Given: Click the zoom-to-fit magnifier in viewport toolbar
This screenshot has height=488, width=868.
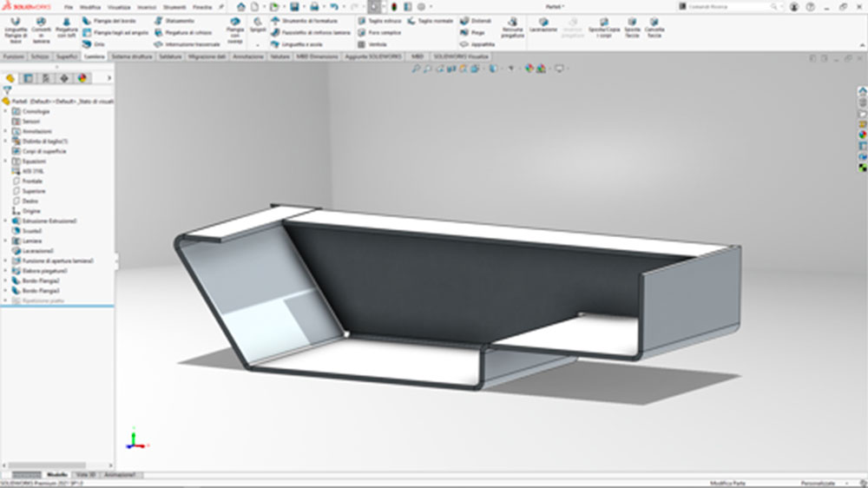Looking at the screenshot, I should point(416,69).
